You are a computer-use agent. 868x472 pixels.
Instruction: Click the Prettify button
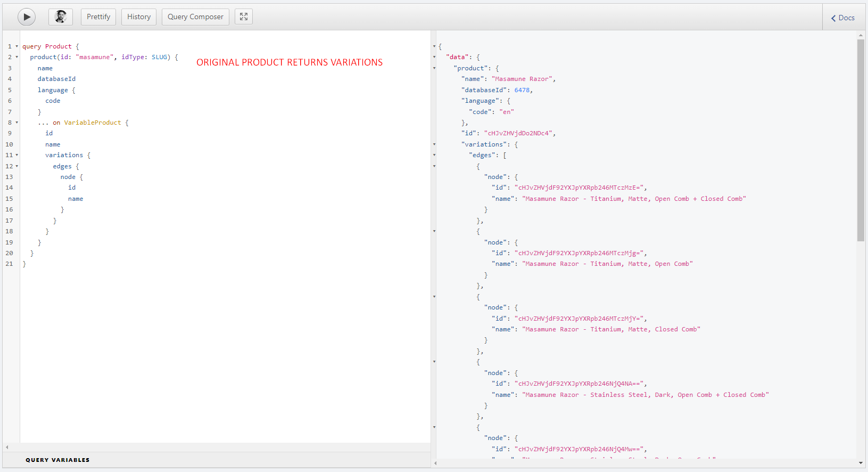[x=98, y=17]
